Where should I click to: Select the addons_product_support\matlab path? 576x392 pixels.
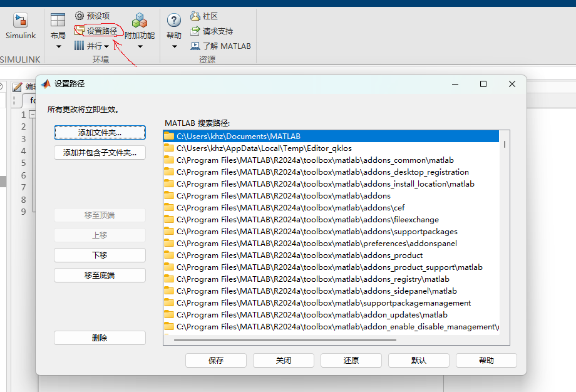tap(331, 267)
